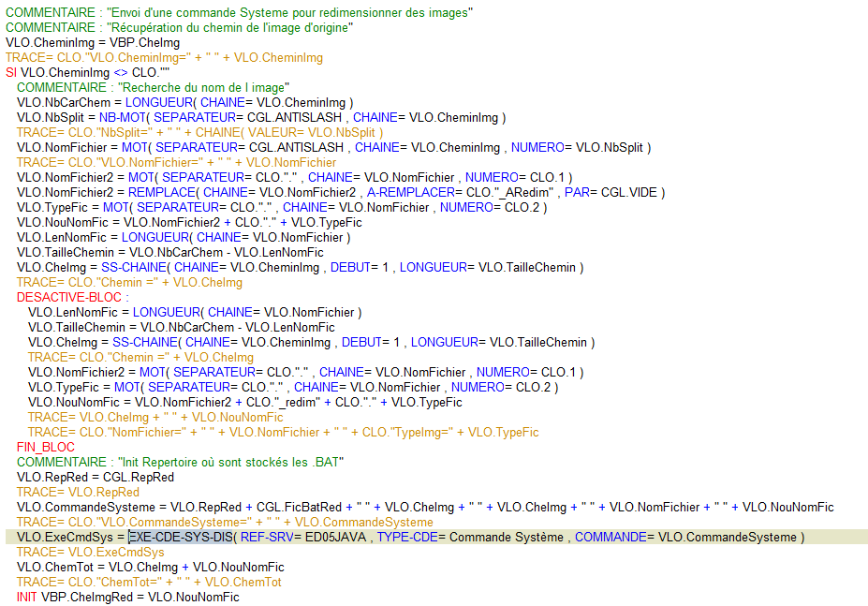
Task: Place cursor on the INIT keyword
Action: (27, 597)
